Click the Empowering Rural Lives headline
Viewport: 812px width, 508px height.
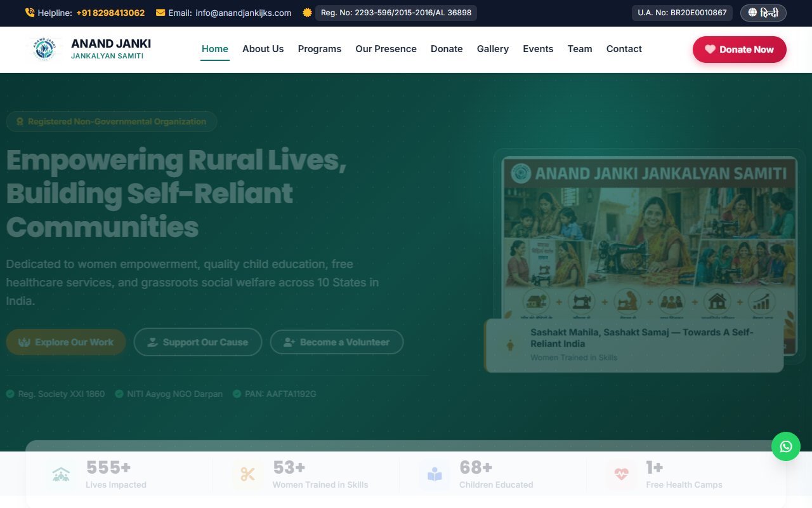(176, 194)
